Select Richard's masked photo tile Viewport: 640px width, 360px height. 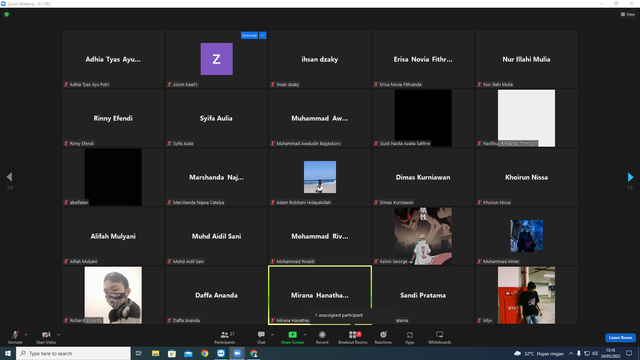tap(113, 295)
